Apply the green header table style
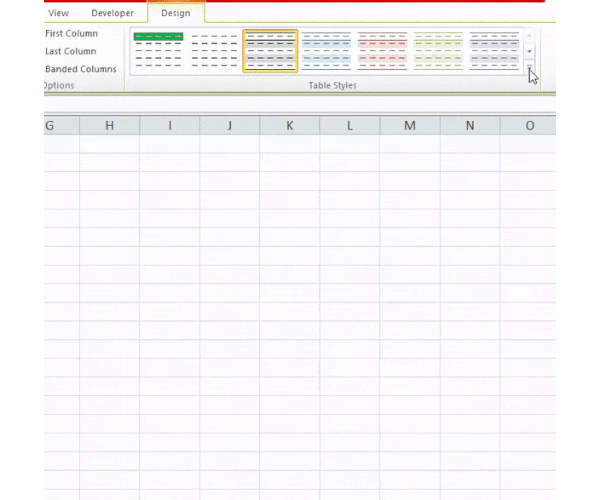Viewport: 600px width, 500px height. coord(158,51)
